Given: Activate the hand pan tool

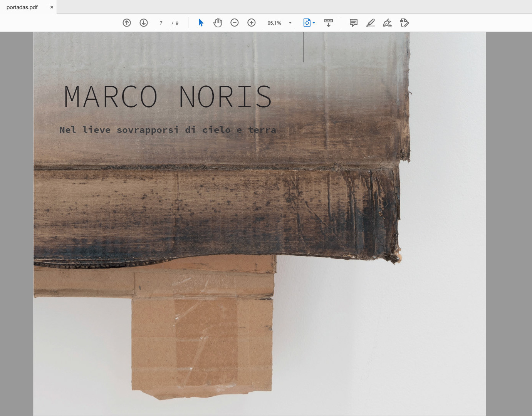Looking at the screenshot, I should point(218,23).
